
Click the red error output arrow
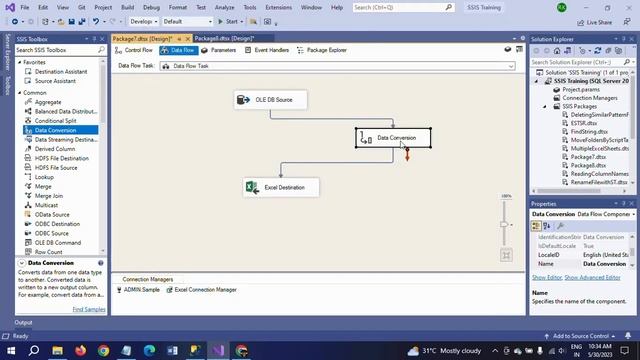pyautogui.click(x=407, y=154)
